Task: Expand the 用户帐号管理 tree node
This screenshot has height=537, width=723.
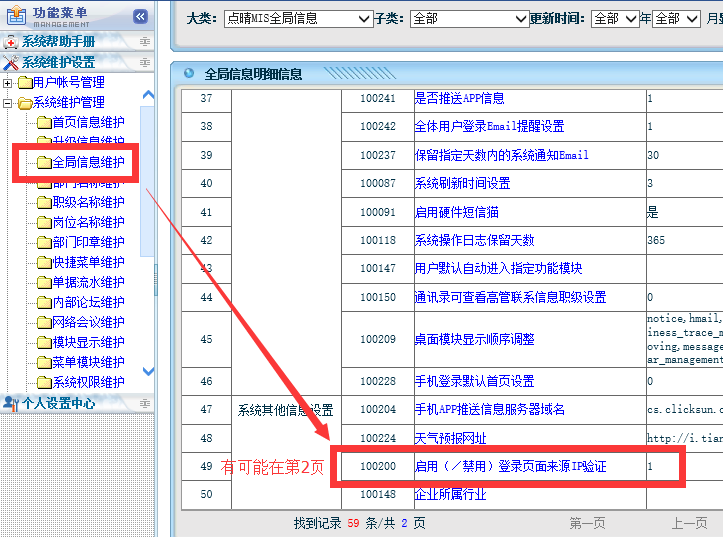Action: coord(8,83)
